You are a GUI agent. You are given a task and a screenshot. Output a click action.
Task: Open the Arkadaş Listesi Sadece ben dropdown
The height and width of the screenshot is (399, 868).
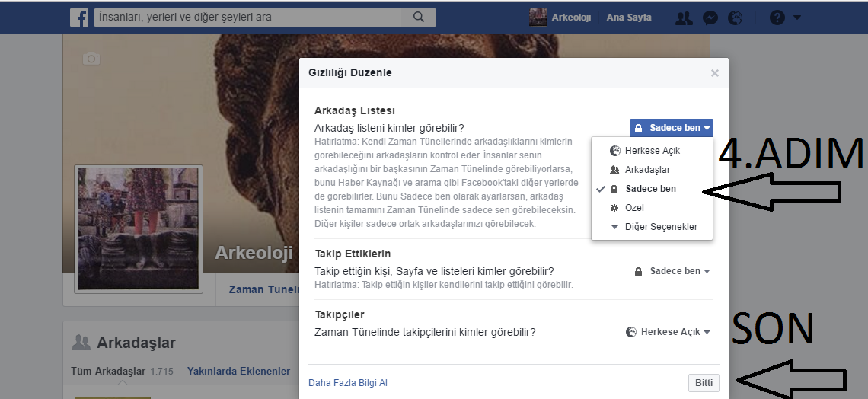(x=672, y=128)
